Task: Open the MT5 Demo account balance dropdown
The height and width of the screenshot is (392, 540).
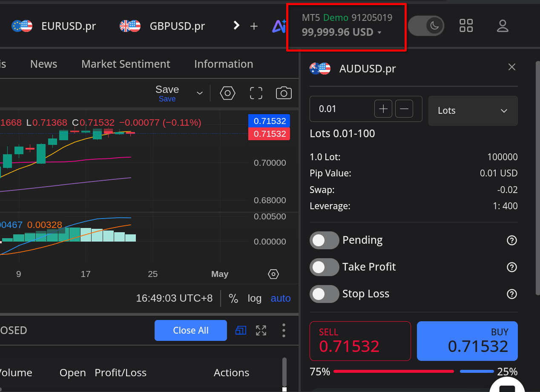Action: (347, 25)
